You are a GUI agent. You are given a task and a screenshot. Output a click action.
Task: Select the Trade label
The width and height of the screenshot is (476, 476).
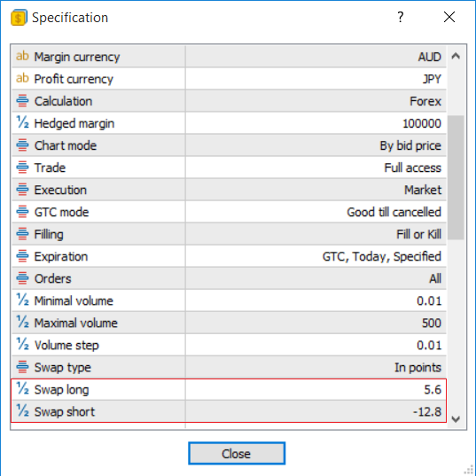tap(51, 168)
